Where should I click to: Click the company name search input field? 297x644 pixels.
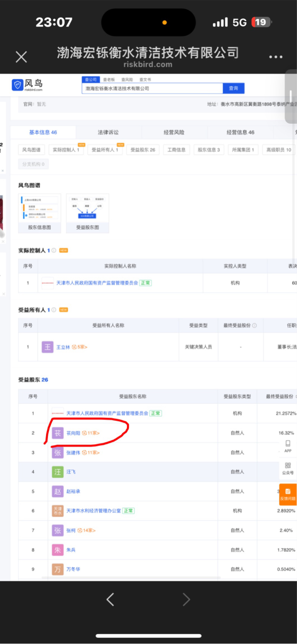tap(152, 88)
